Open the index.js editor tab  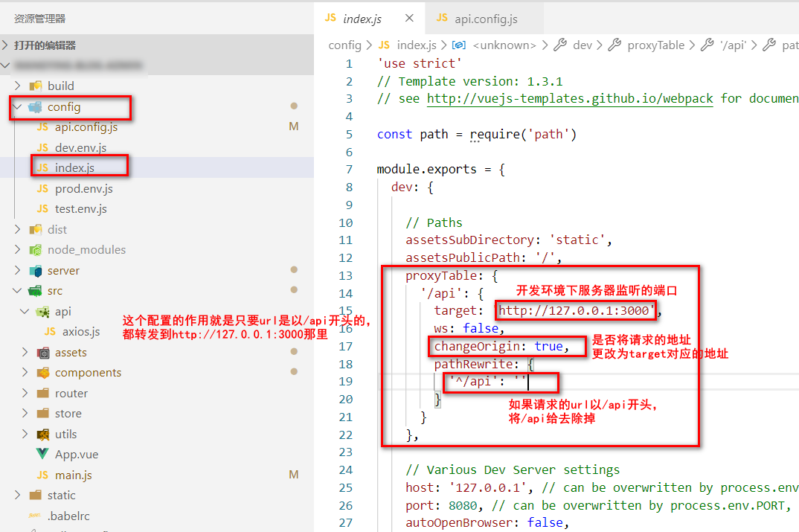pos(362,19)
